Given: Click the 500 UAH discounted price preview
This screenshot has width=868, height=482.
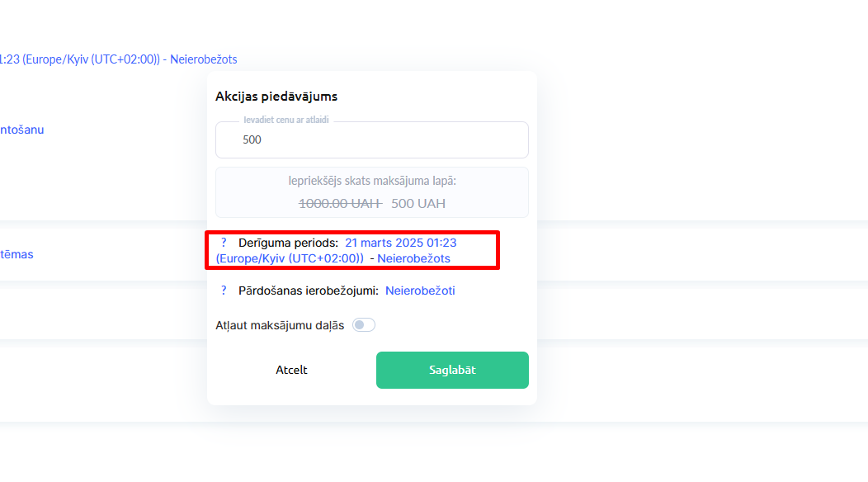Looking at the screenshot, I should click(x=418, y=203).
